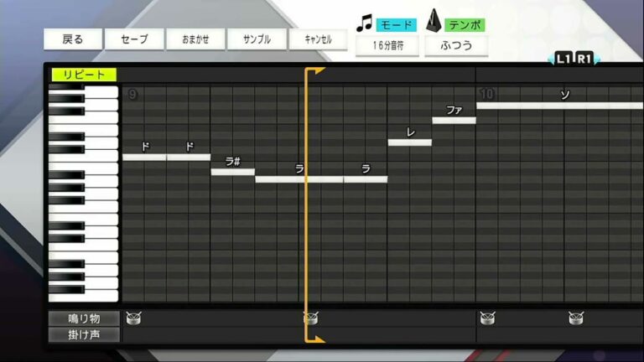Screen dimensions: 644x362
Task: Click the music note icon beside モード
Action: (364, 23)
